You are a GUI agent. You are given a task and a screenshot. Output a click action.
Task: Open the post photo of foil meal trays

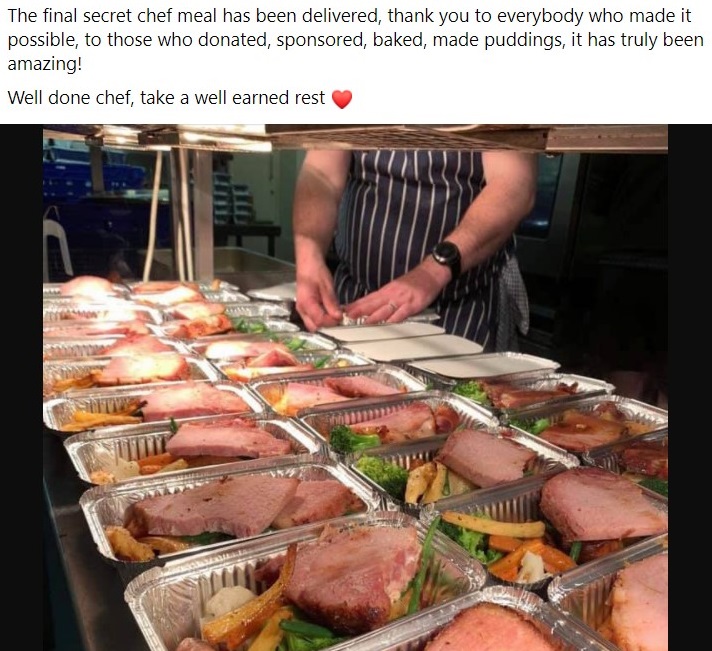[x=356, y=387]
